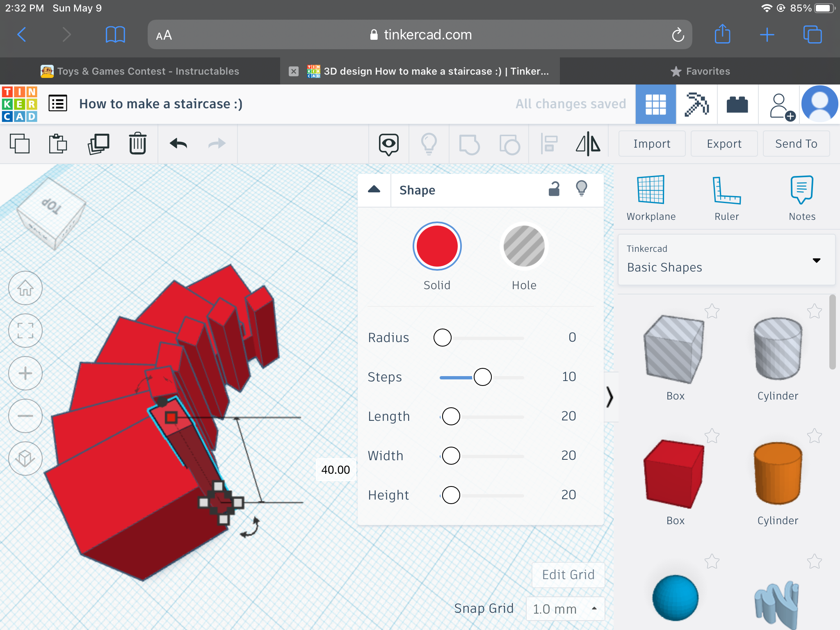
Task: Click the Width slider handle
Action: tap(451, 456)
